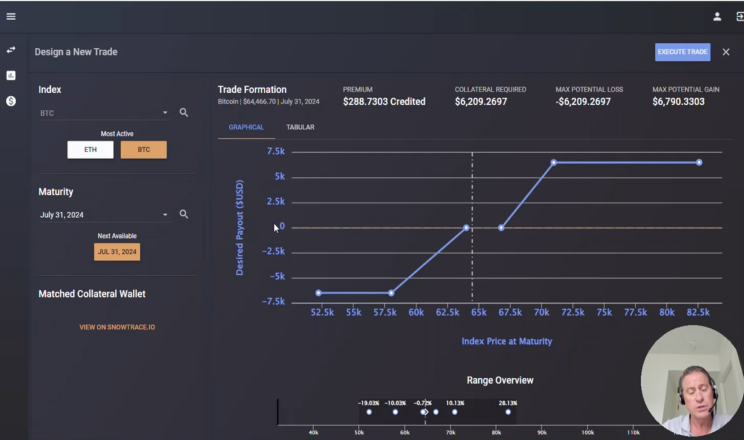Open the chart positions sidebar icon
The height and width of the screenshot is (440, 744).
[x=11, y=75]
